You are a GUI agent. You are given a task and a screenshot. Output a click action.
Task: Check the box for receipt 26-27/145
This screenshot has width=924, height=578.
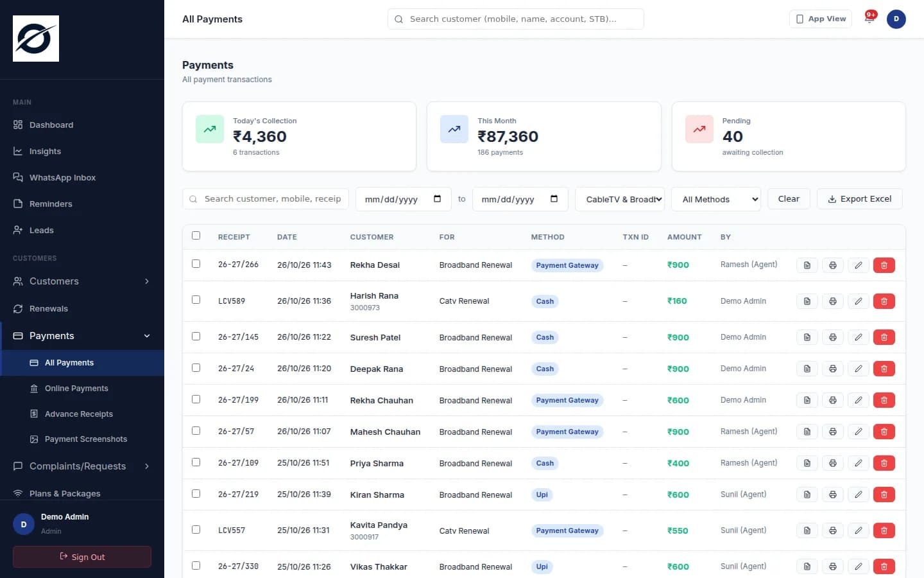pos(196,337)
